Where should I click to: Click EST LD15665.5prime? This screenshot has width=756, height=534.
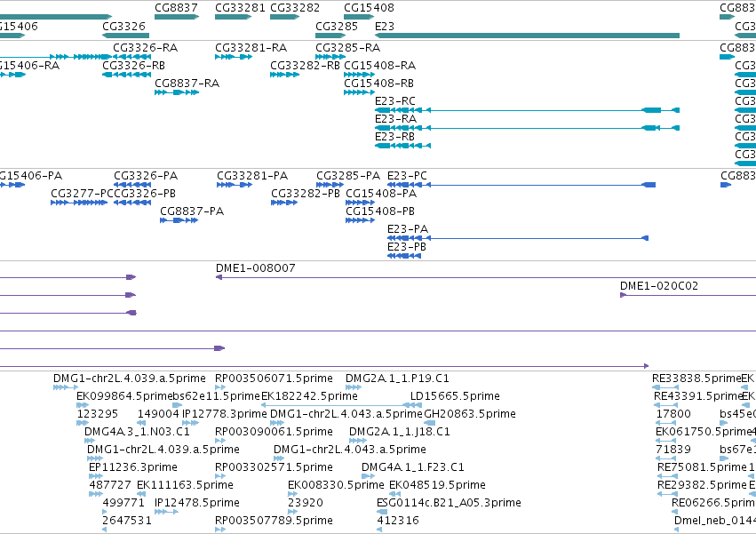(416, 405)
